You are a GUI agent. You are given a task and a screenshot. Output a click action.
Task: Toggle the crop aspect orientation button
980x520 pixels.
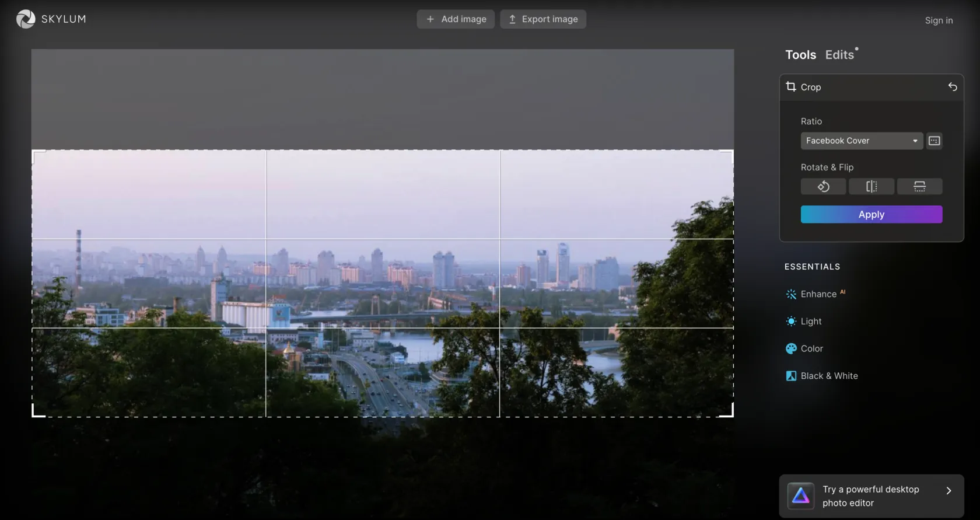[x=934, y=141]
